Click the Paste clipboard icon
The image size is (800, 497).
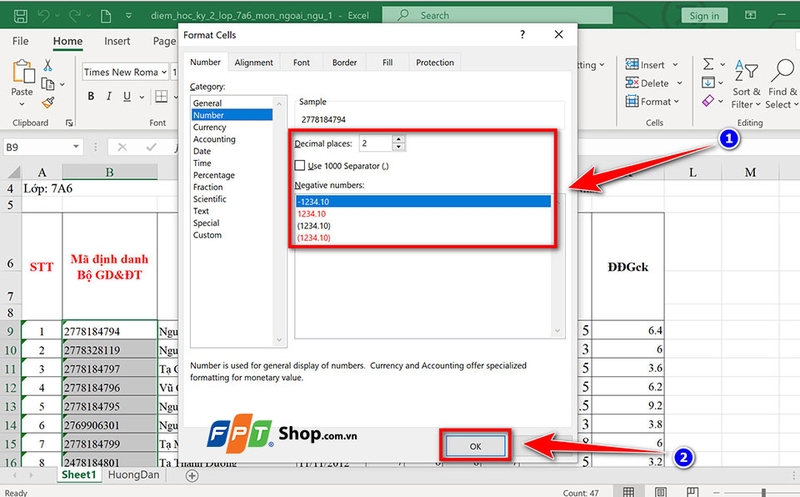[x=23, y=71]
